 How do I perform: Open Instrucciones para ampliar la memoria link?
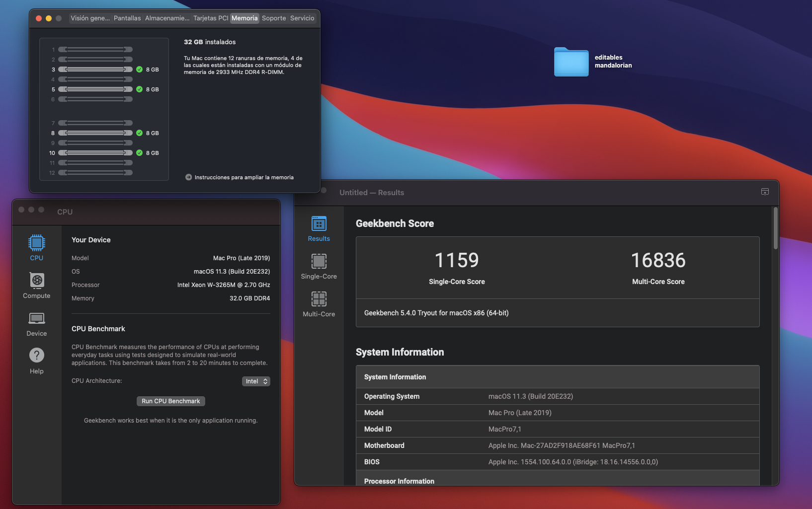point(244,177)
